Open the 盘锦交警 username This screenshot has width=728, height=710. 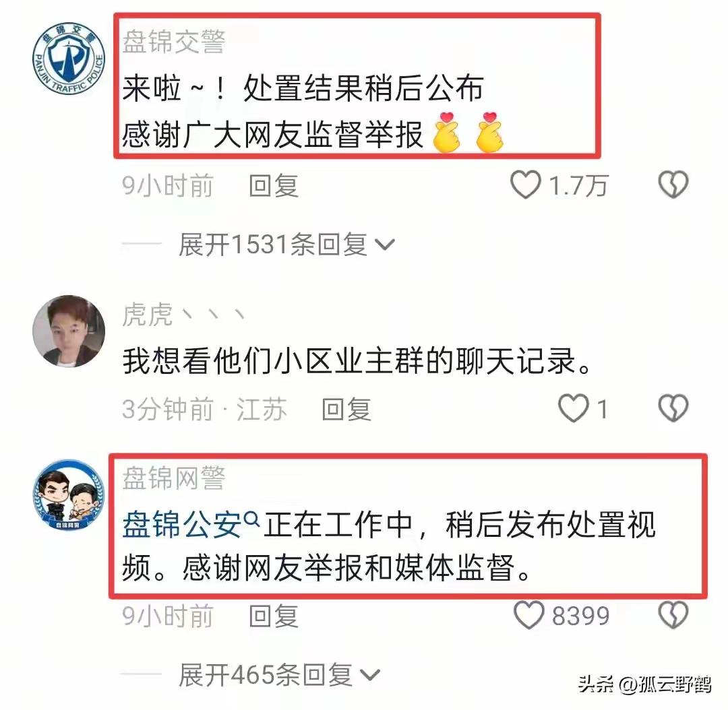174,42
